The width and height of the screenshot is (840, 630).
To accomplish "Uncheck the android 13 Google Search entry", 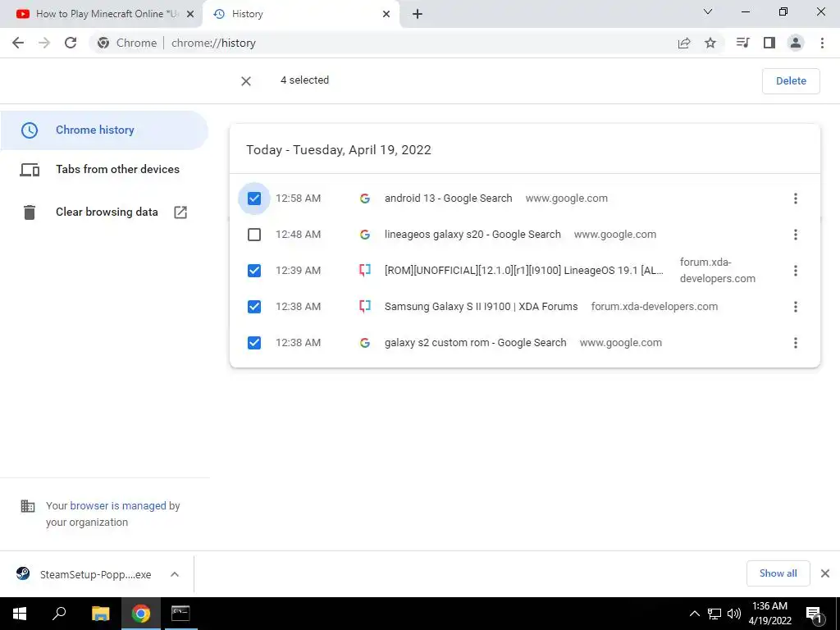I will point(254,199).
